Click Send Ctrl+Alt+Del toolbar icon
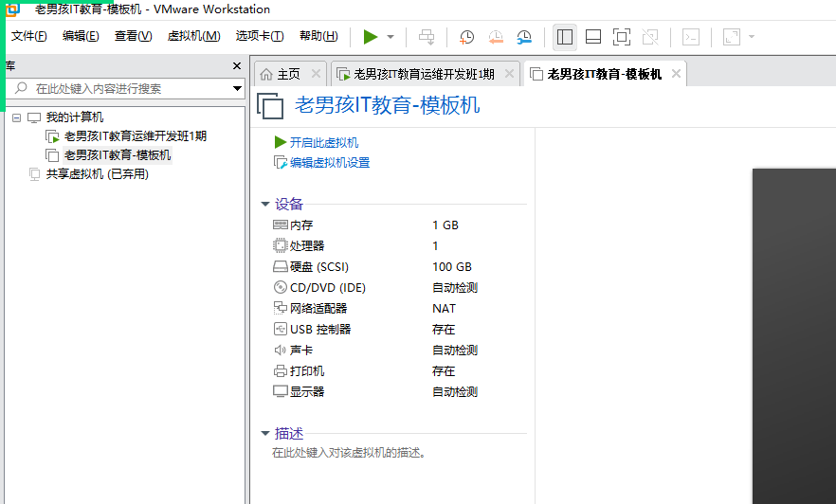 (427, 37)
